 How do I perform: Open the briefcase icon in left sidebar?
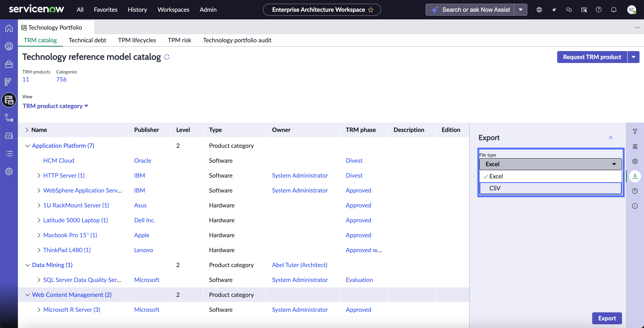pos(9,64)
